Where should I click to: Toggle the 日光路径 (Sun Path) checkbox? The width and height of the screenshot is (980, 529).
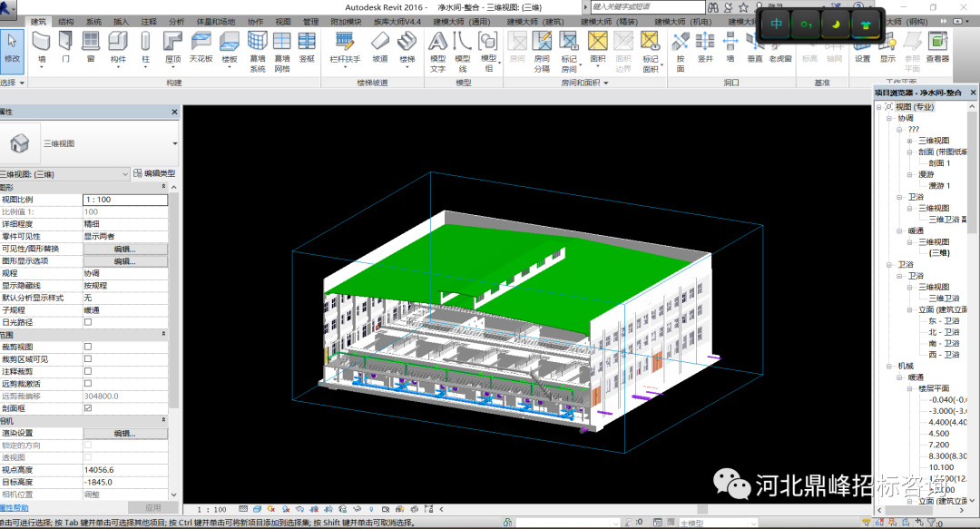[x=88, y=322]
